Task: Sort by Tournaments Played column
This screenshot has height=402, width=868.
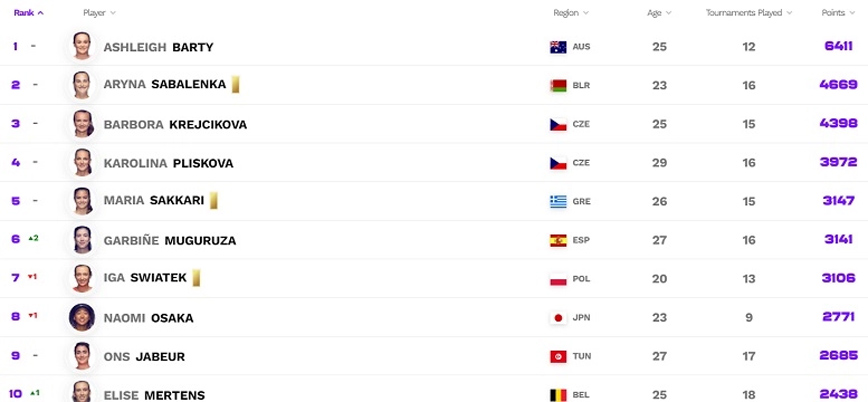Action: point(749,13)
